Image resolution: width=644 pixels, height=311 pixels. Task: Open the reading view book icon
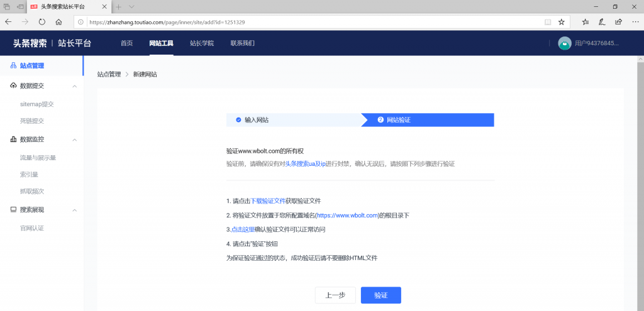tap(547, 21)
